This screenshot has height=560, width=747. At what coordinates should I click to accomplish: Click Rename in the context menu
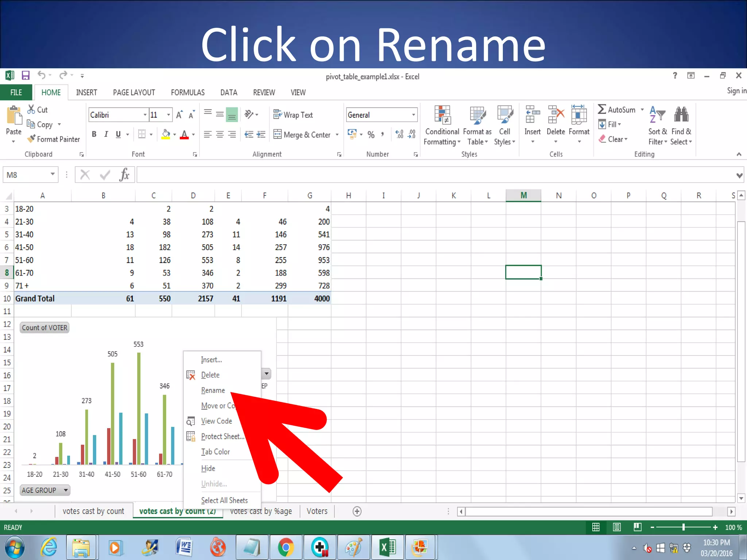click(x=213, y=390)
